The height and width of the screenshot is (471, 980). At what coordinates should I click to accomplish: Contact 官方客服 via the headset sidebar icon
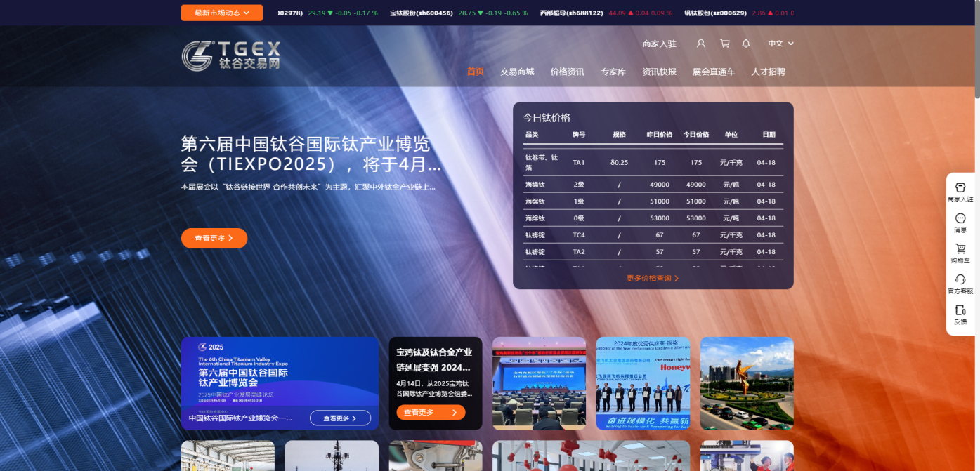[960, 282]
